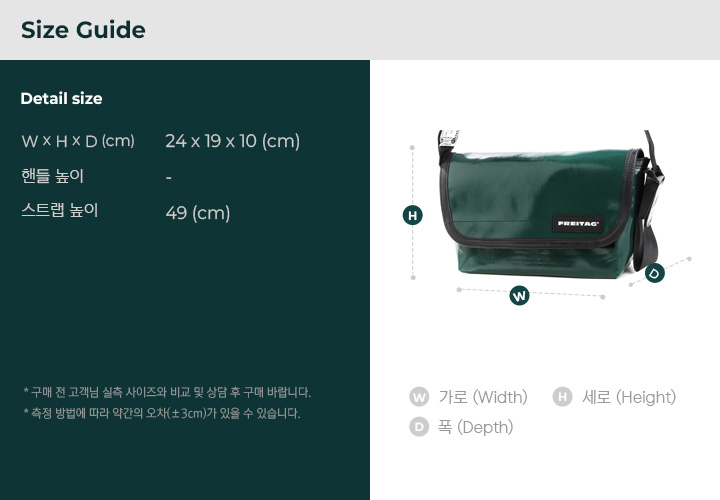Click the 스트랩 높이 row label
This screenshot has width=720, height=500.
[x=60, y=210]
